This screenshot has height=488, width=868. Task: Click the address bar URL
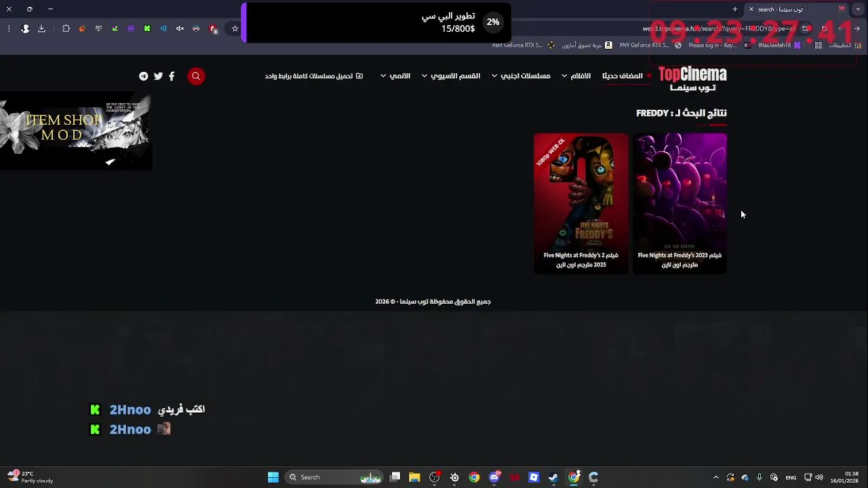719,28
